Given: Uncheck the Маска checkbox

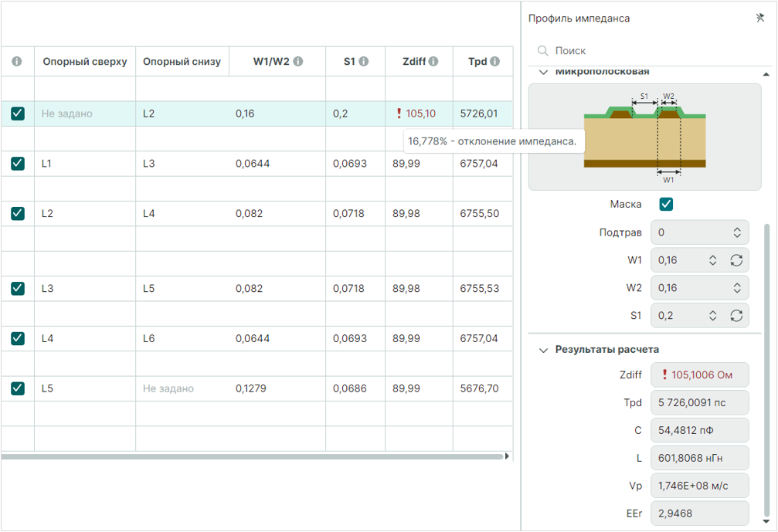Looking at the screenshot, I should (666, 205).
